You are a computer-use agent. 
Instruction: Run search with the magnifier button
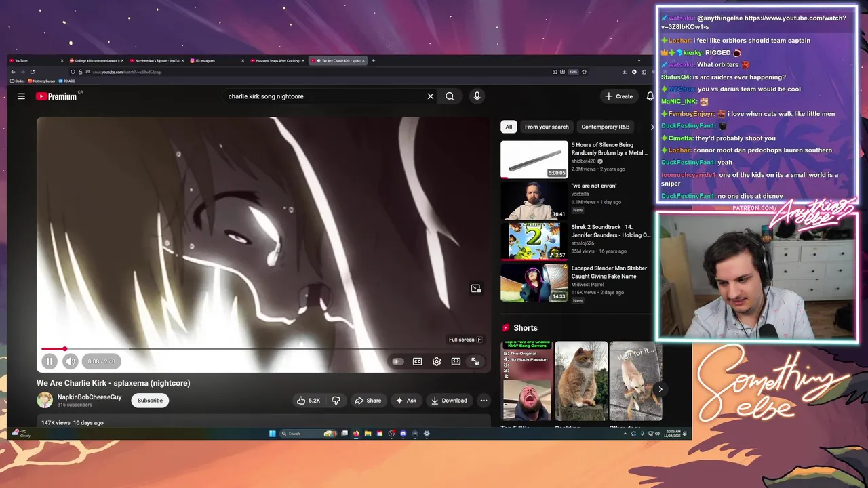tap(450, 96)
